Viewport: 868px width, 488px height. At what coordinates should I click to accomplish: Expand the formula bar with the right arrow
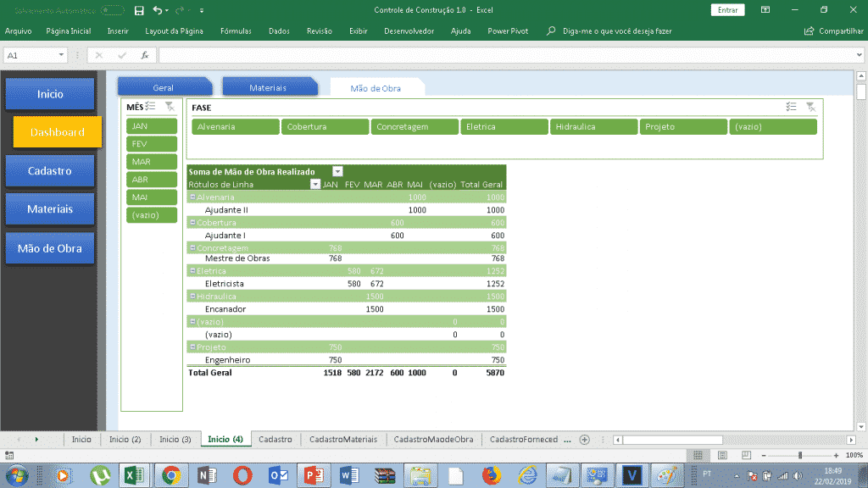(860, 55)
